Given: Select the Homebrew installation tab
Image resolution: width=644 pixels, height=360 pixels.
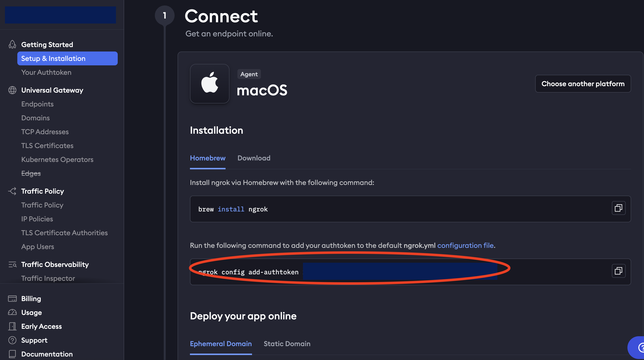Looking at the screenshot, I should [x=207, y=158].
